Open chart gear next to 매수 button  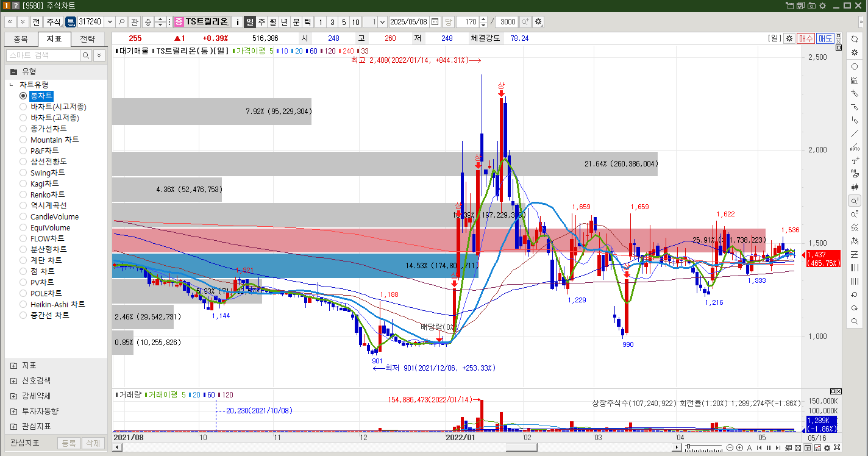789,38
